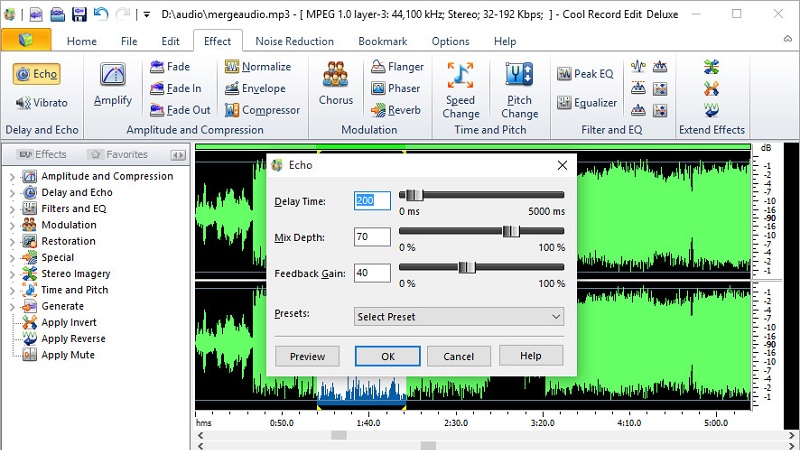The image size is (800, 450).
Task: Open the Compressor effect
Action: [x=263, y=110]
